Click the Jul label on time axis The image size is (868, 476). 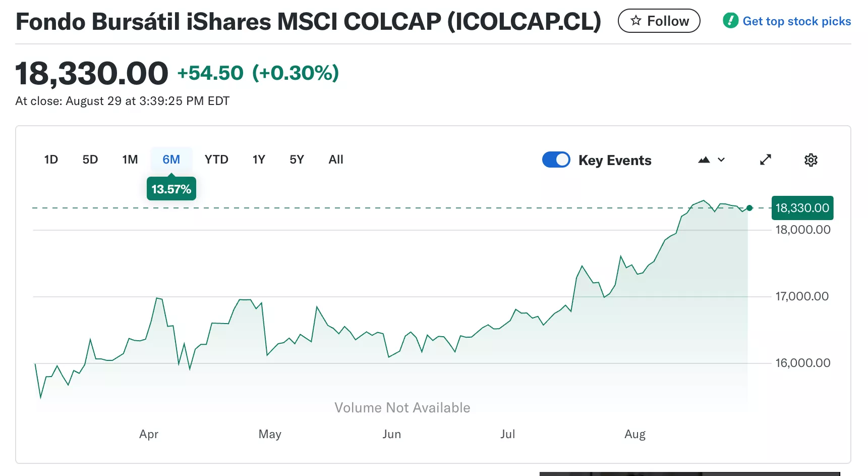point(508,434)
